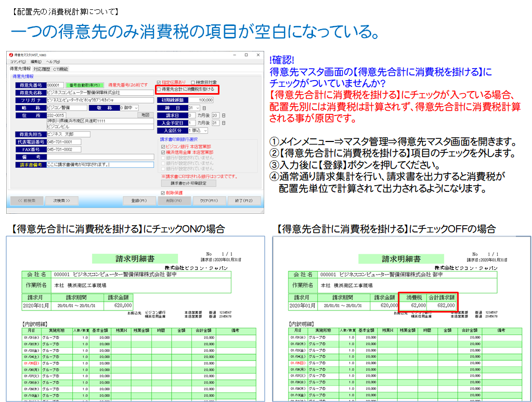Enable the 検索非対象 checkbox
This screenshot has width=532, height=402.
(193, 82)
